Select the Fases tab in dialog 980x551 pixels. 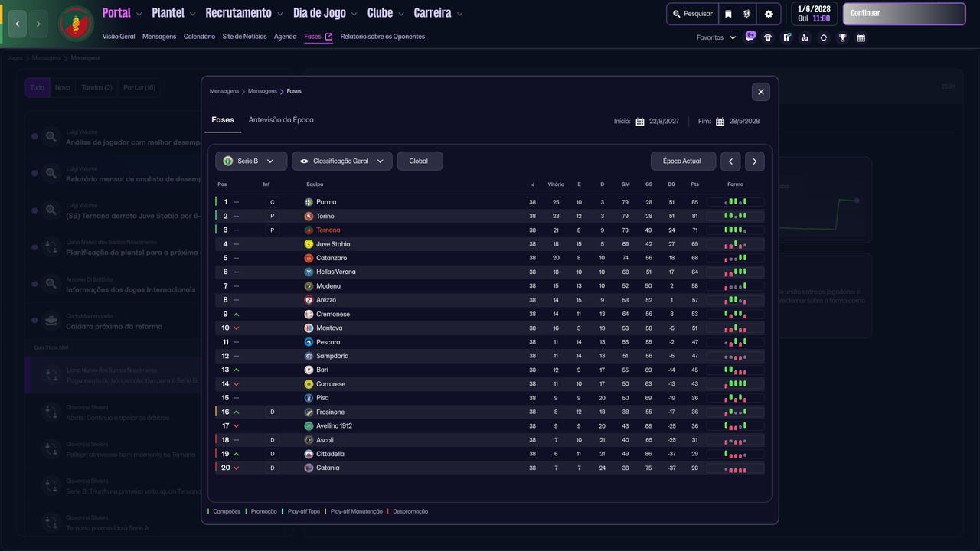click(x=223, y=120)
